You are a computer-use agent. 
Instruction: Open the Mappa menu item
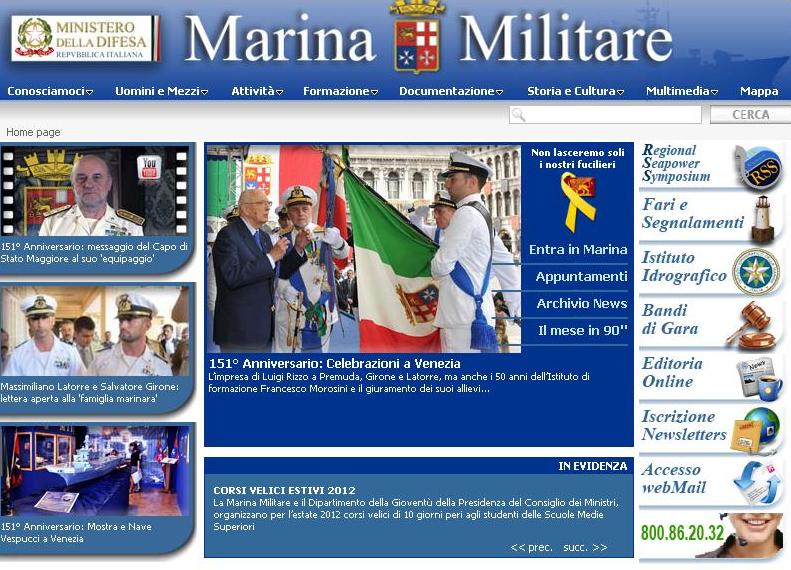[x=759, y=91]
